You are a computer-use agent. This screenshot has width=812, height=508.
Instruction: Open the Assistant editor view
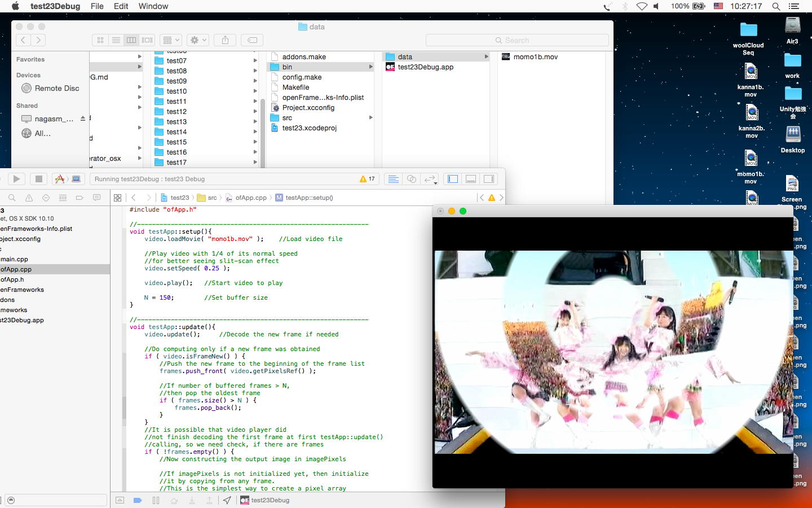pyautogui.click(x=412, y=179)
